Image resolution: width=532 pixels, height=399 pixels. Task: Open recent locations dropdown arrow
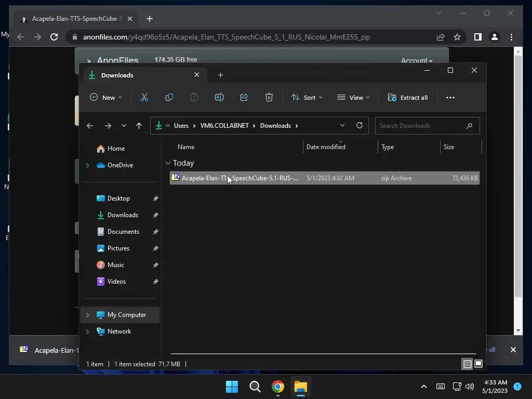124,126
